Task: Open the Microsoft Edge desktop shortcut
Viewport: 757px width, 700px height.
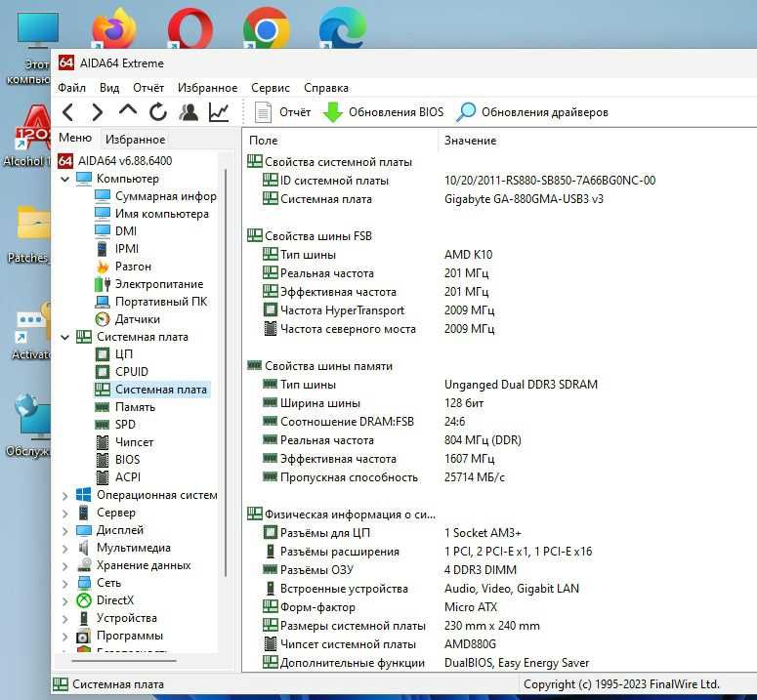Action: point(343,27)
